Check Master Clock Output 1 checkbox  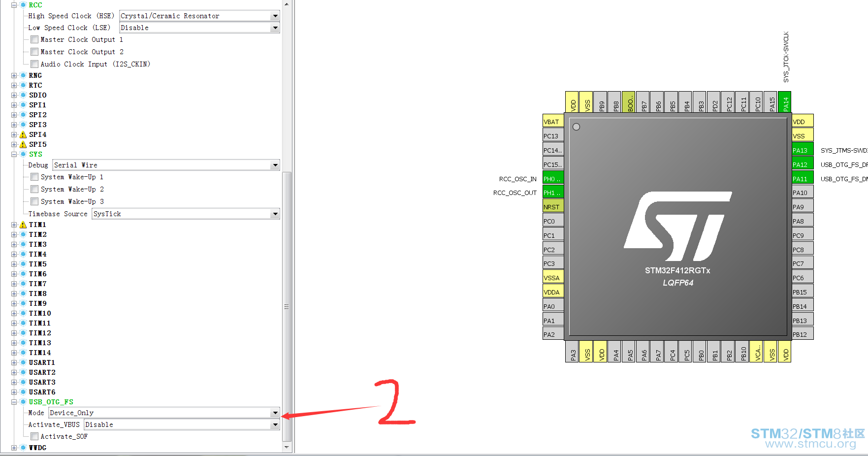click(34, 39)
